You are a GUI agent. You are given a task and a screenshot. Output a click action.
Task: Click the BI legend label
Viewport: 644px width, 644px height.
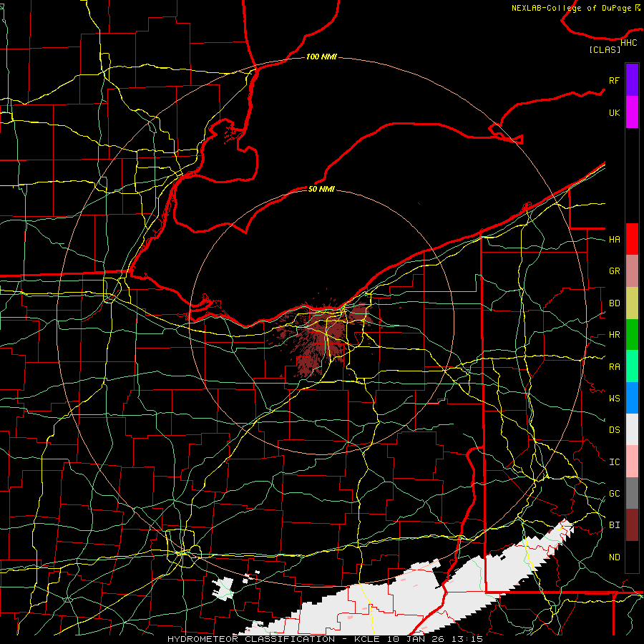click(x=615, y=525)
